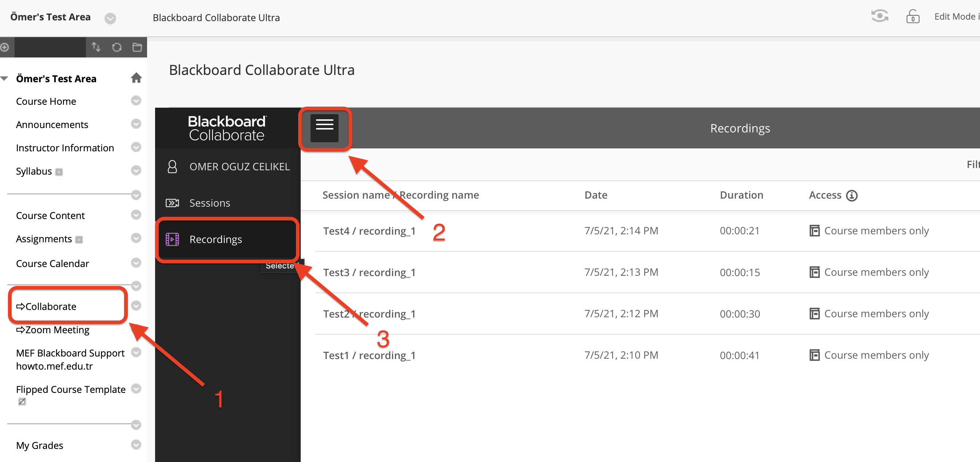Click Ömer's Test Area course title in sidebar
This screenshot has width=980, height=462.
tap(56, 79)
